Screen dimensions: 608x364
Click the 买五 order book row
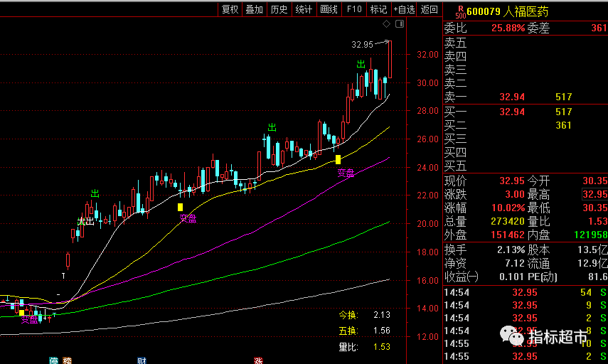tap(526, 166)
